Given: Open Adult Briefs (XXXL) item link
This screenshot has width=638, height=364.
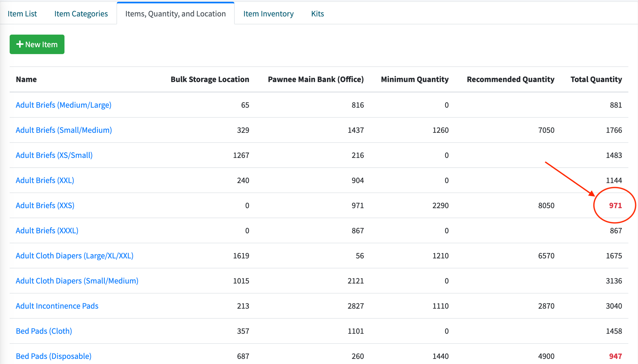Looking at the screenshot, I should pyautogui.click(x=47, y=230).
